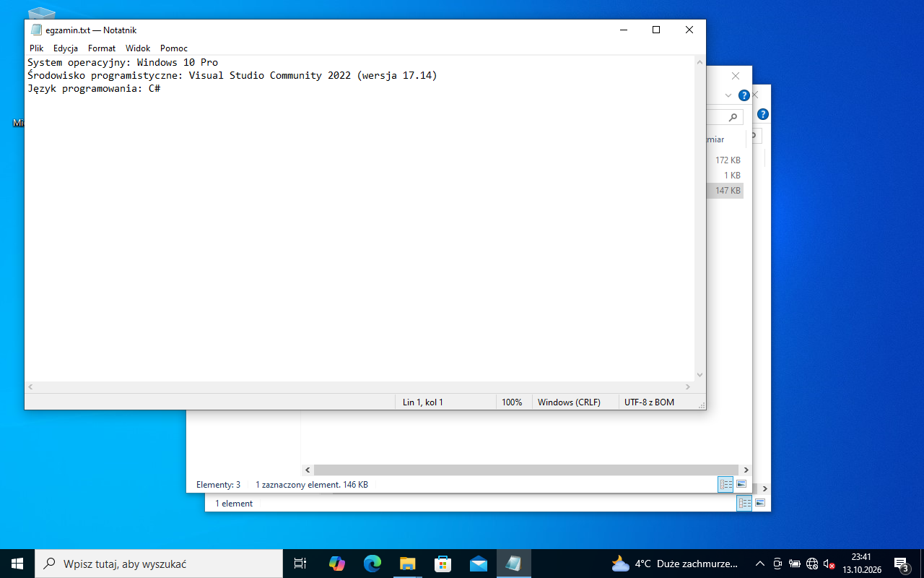The width and height of the screenshot is (924, 578).
Task: Open the Plik menu in Notatnik
Action: point(36,48)
